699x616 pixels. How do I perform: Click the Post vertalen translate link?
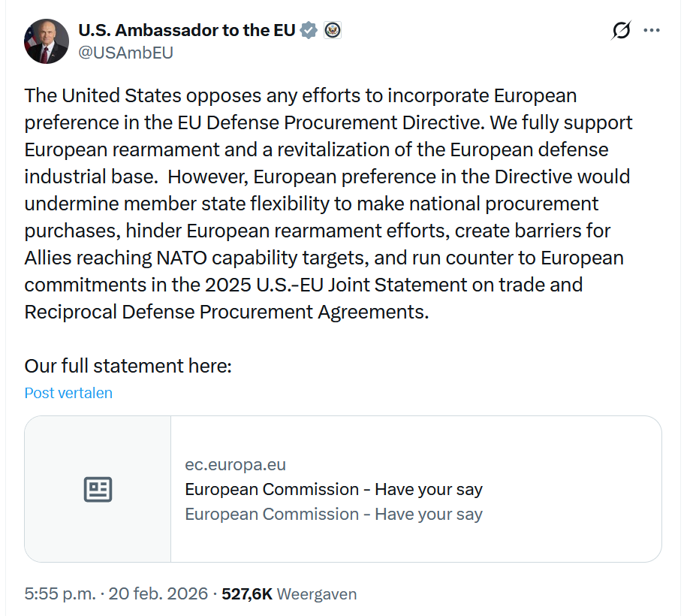click(x=68, y=393)
